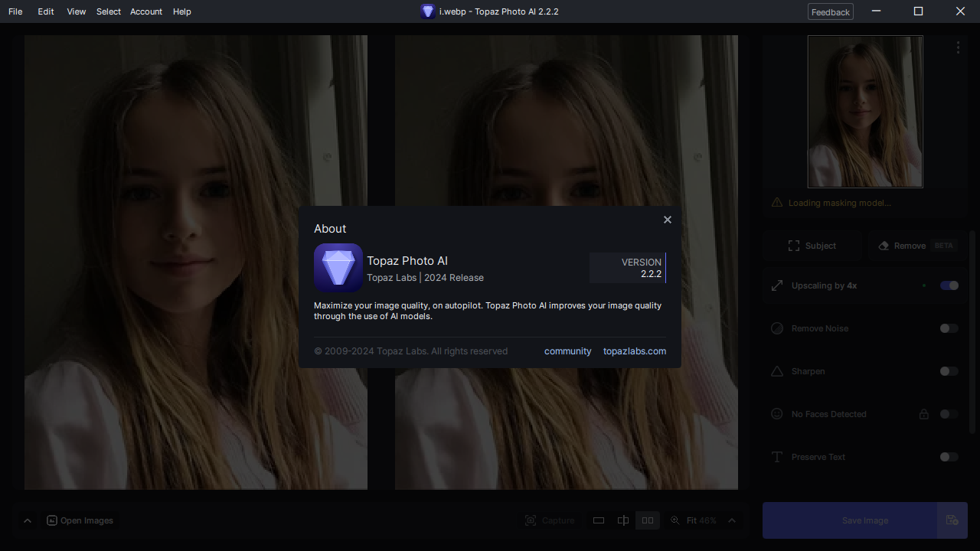980x551 pixels.
Task: Turn on the Sharpen toggle
Action: 949,370
